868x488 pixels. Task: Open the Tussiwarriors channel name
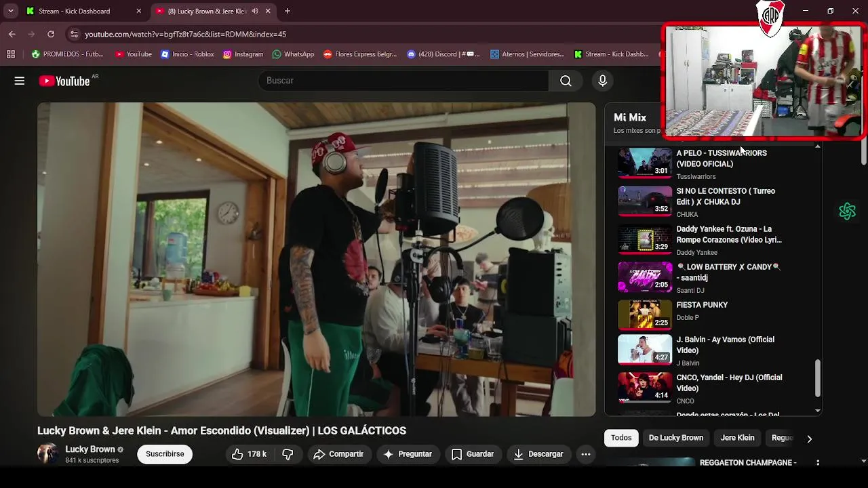pyautogui.click(x=696, y=176)
